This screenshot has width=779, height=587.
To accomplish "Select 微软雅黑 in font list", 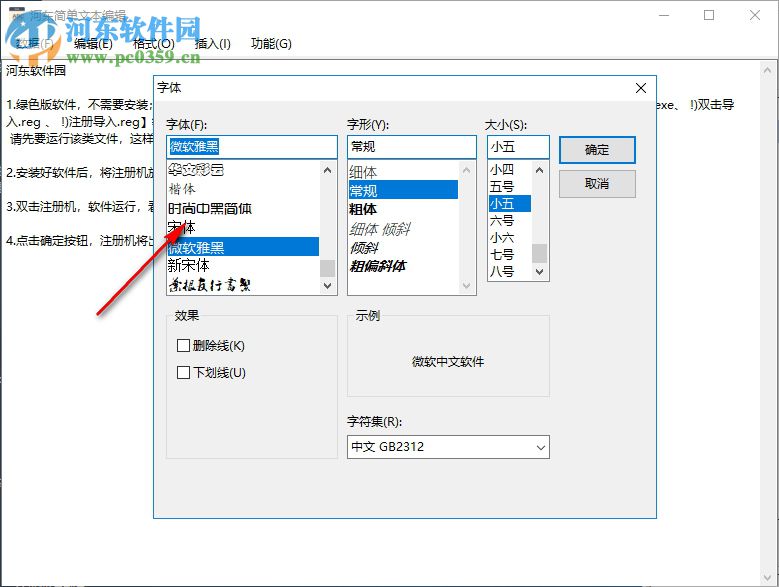I will [243, 247].
